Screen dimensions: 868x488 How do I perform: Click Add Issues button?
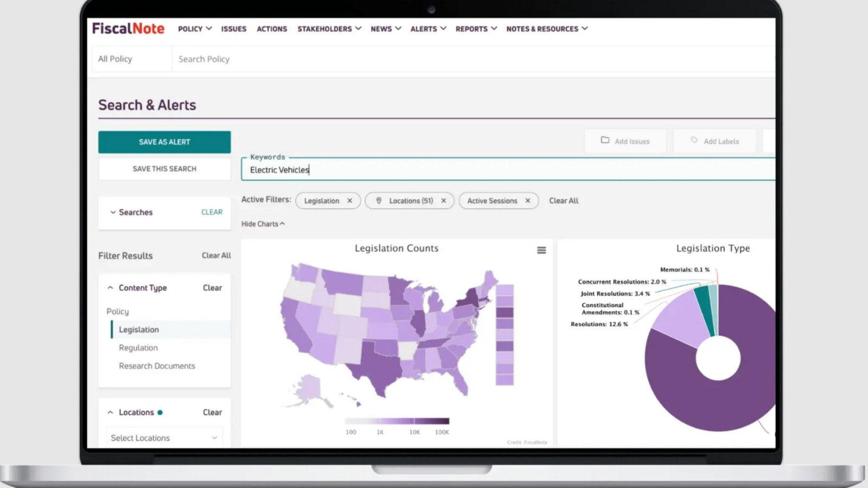click(625, 141)
